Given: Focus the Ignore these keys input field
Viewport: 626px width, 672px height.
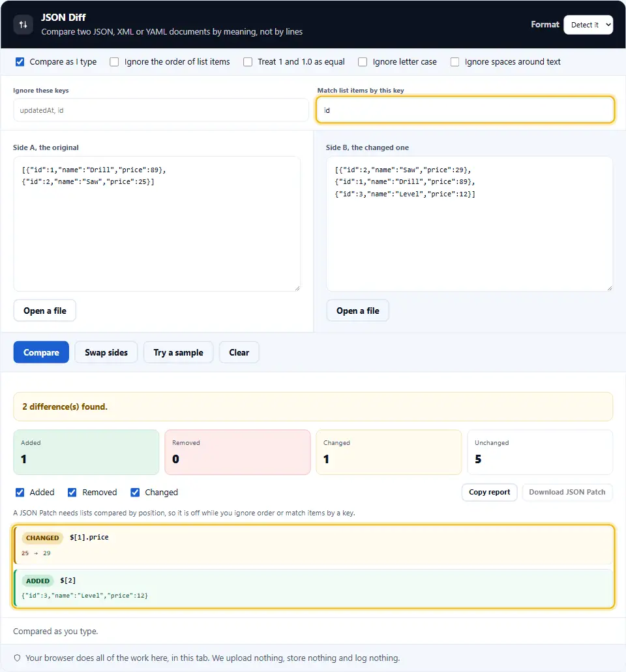Looking at the screenshot, I should click(160, 110).
